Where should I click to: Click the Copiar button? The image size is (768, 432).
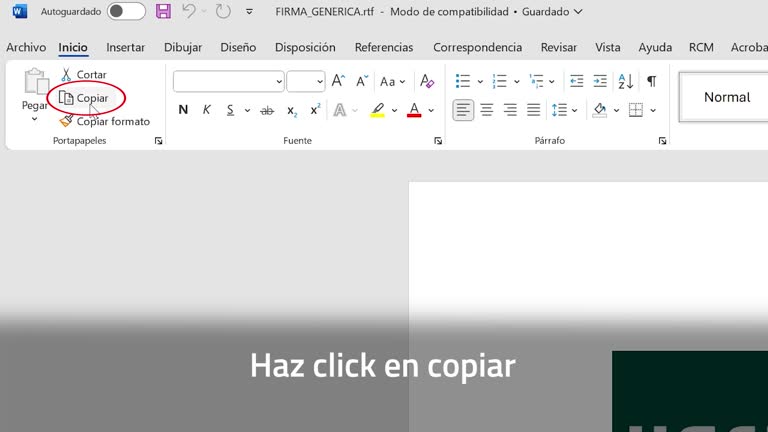tap(84, 98)
